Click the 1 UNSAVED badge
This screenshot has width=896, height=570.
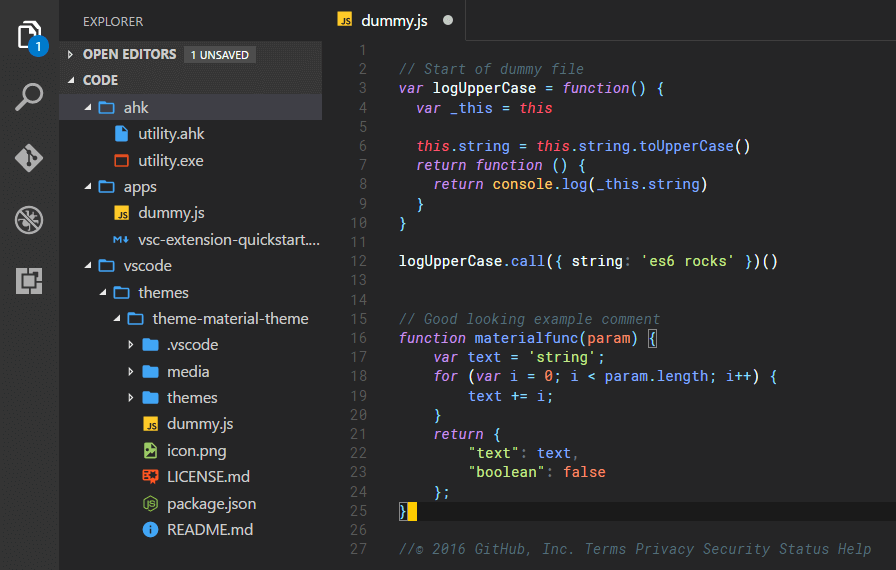tap(219, 54)
